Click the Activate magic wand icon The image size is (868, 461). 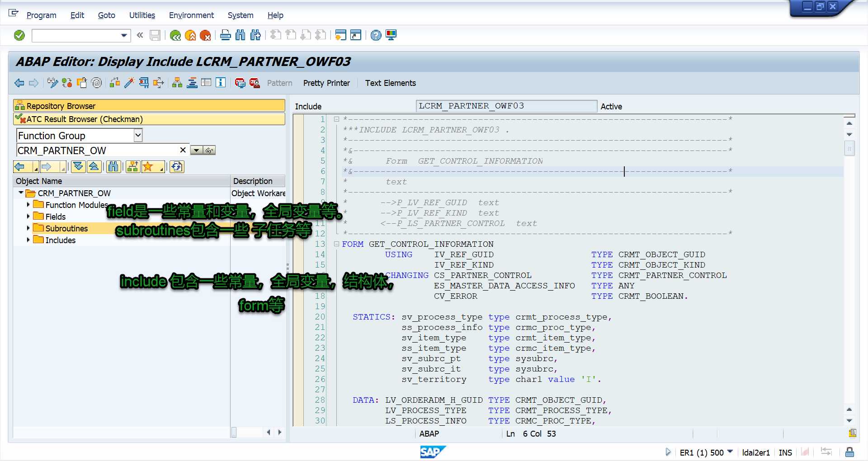[x=129, y=83]
